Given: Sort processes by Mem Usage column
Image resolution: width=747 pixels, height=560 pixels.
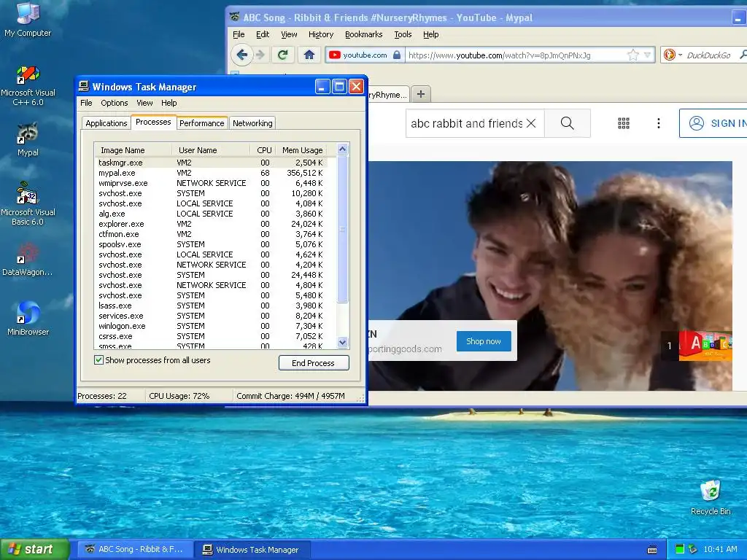Looking at the screenshot, I should (302, 150).
